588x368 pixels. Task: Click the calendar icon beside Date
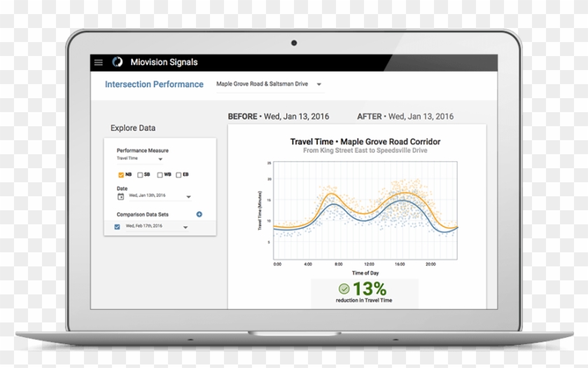click(x=120, y=196)
